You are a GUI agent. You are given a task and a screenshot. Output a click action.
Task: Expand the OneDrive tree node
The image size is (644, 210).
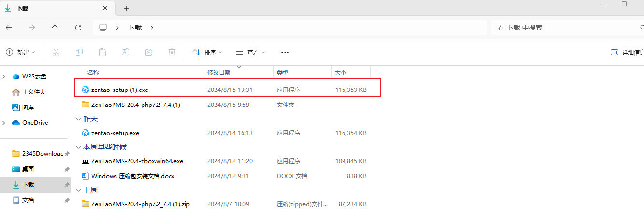[4, 123]
